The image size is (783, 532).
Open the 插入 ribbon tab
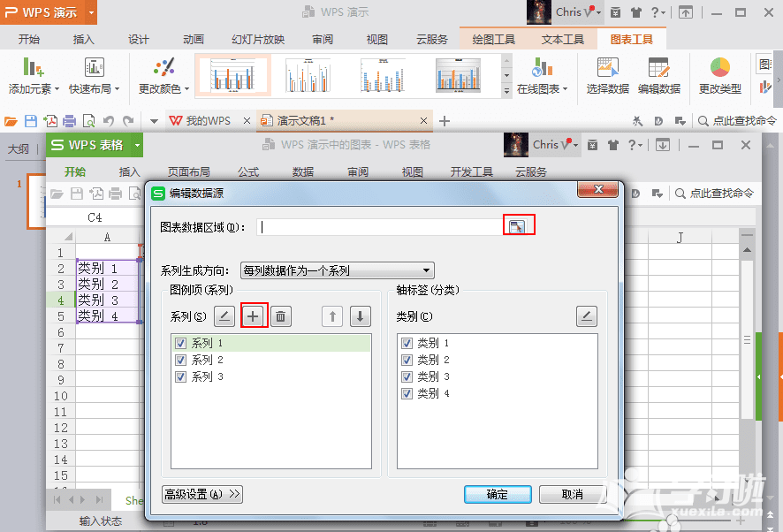(x=84, y=39)
